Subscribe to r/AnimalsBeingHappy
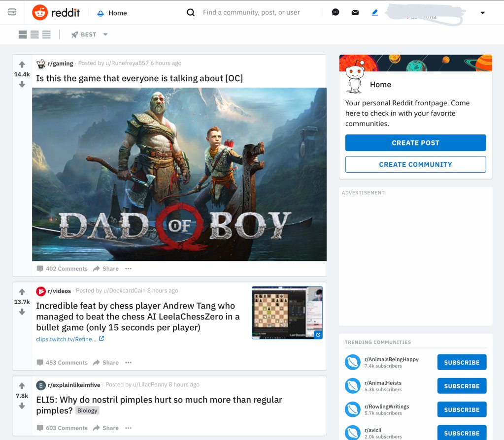The width and height of the screenshot is (504, 440). point(462,362)
